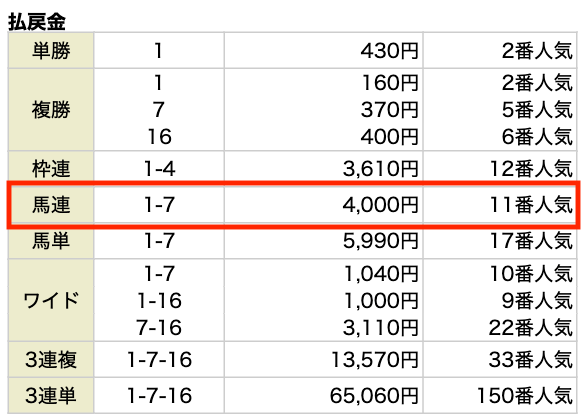Click the 5,990円 馬単 payout

pos(381,241)
